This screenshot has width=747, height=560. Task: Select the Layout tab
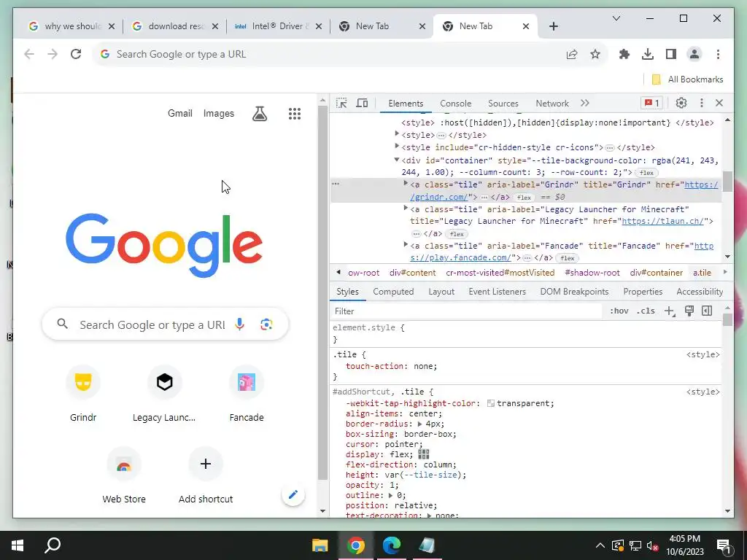point(441,292)
